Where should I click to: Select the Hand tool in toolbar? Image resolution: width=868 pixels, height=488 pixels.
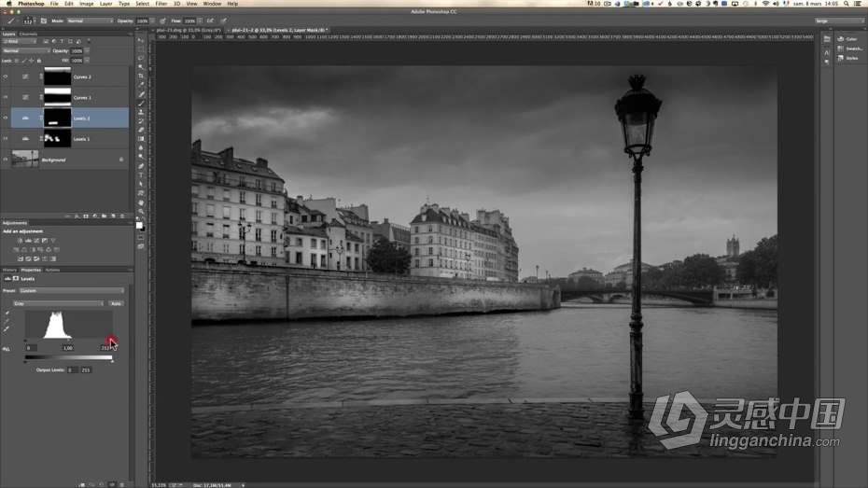141,202
